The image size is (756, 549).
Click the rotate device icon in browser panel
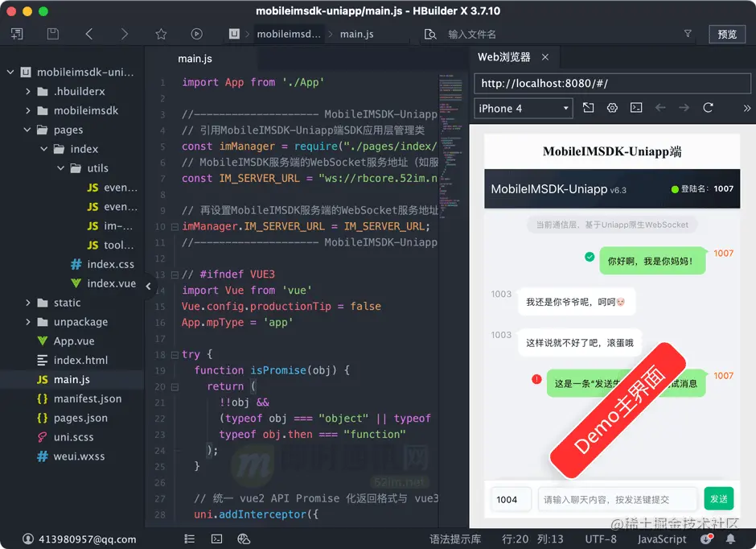pos(588,108)
